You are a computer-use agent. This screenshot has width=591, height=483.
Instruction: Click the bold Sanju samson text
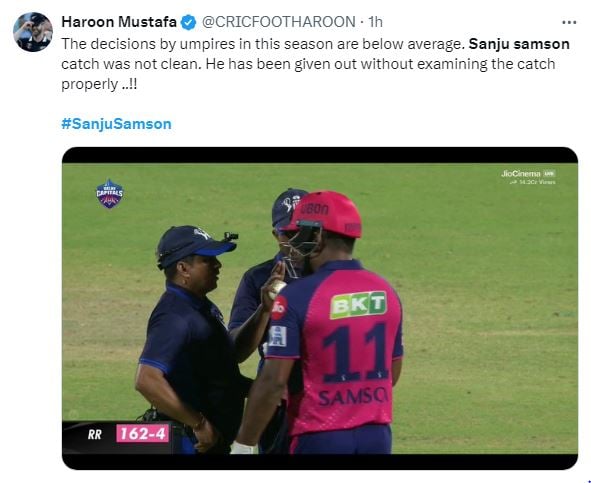519,44
